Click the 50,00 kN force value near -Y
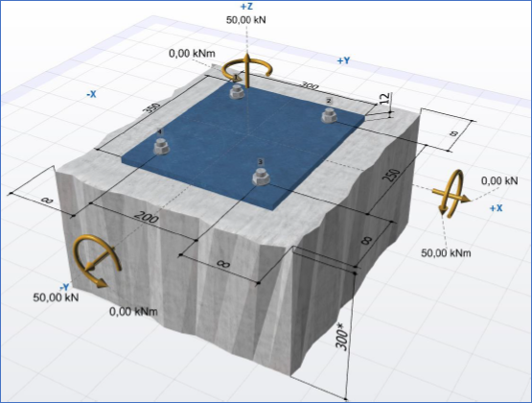Viewport: 532px width, 403px height. [x=56, y=297]
